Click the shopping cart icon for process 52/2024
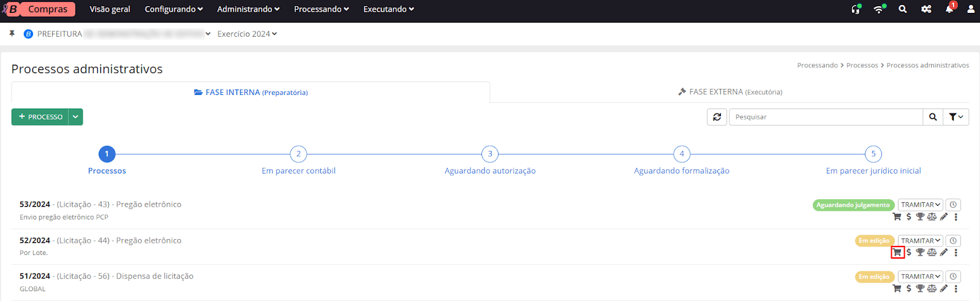980x301 pixels. coord(897,253)
